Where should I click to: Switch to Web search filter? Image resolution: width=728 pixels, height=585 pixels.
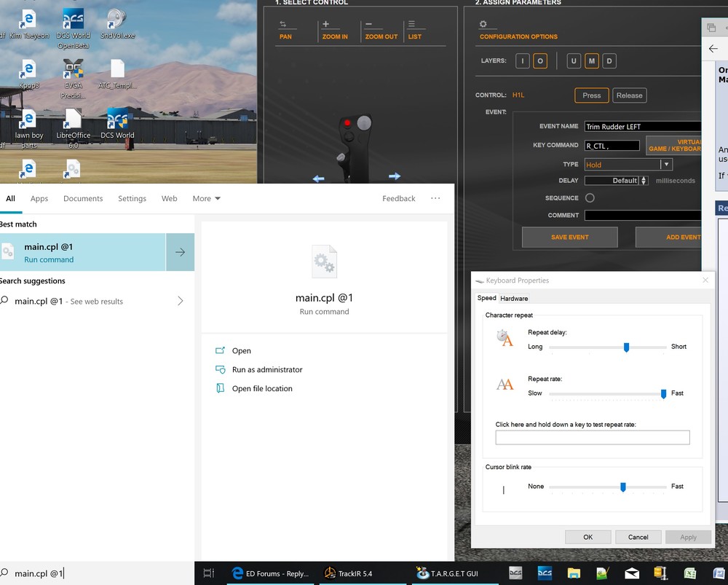tap(169, 198)
